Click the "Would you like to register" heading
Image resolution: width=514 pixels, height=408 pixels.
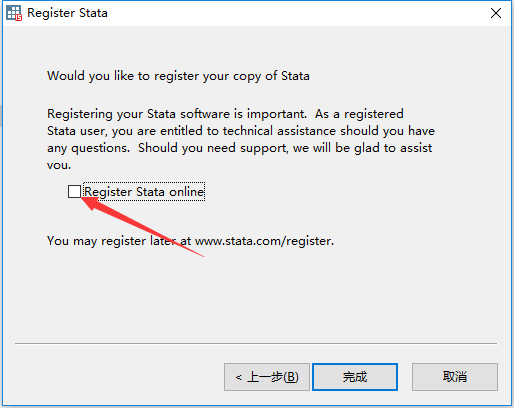(x=178, y=76)
